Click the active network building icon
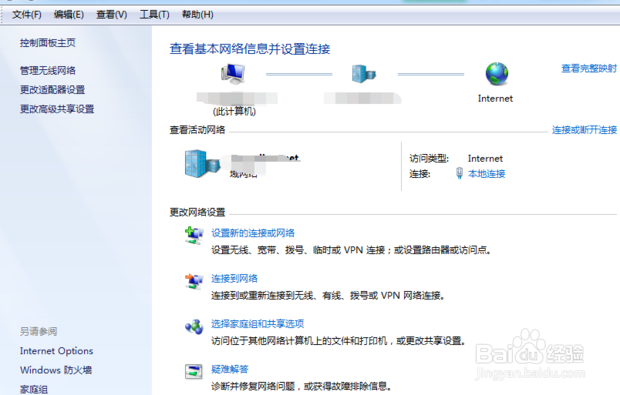Viewport: 620px width, 395px height. [x=202, y=163]
